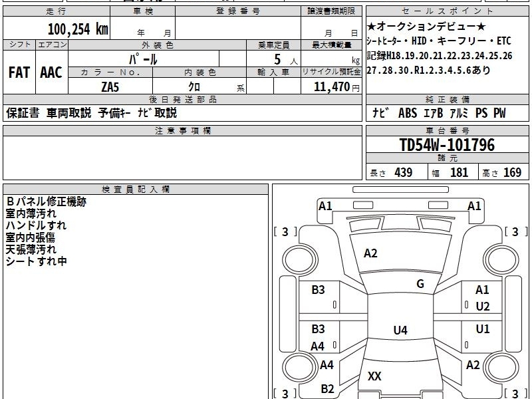Viewport: 532px width, 399px height.
Task: Select the 登録番号 header cell
Action: 238,11
